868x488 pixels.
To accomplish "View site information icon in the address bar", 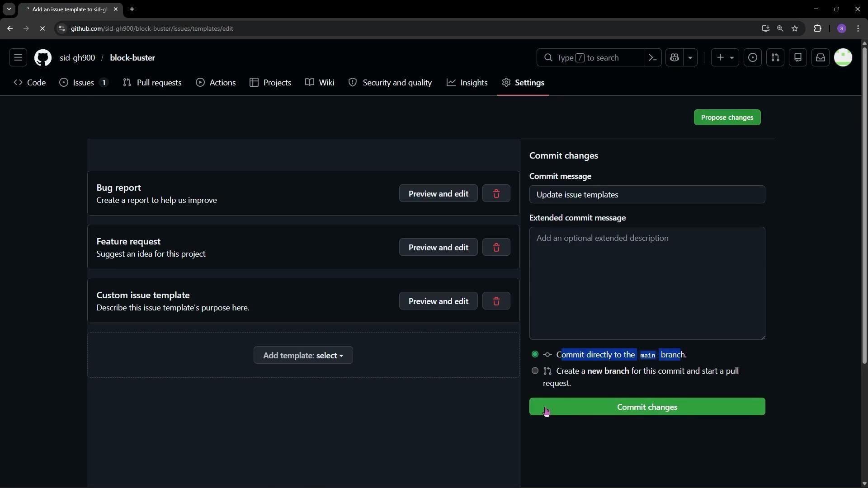I will (62, 28).
